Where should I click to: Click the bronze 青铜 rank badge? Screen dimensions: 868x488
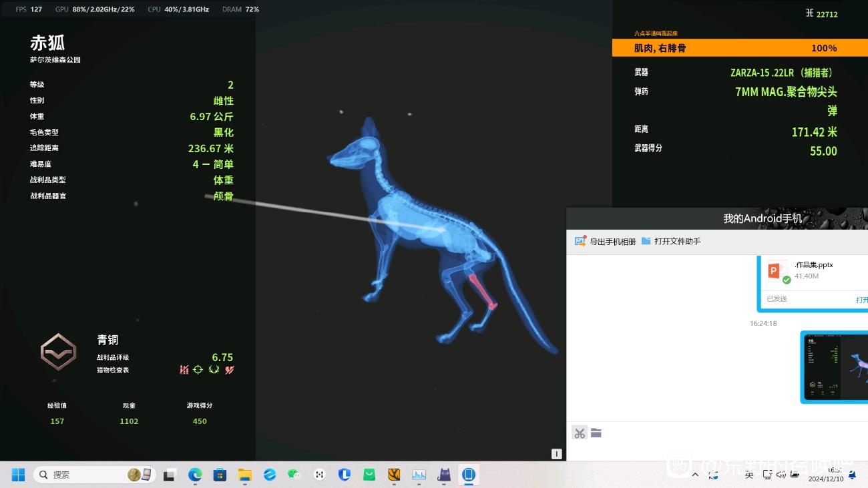(58, 352)
